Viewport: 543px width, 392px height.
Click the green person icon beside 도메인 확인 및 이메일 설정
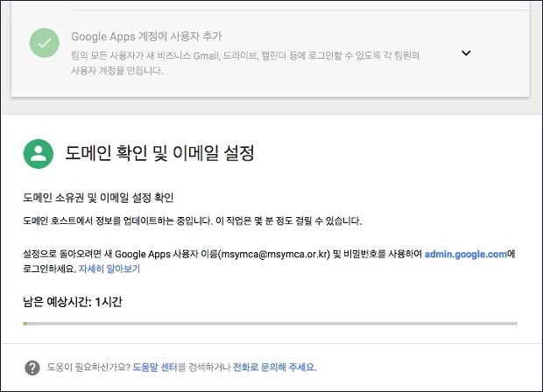(x=38, y=154)
